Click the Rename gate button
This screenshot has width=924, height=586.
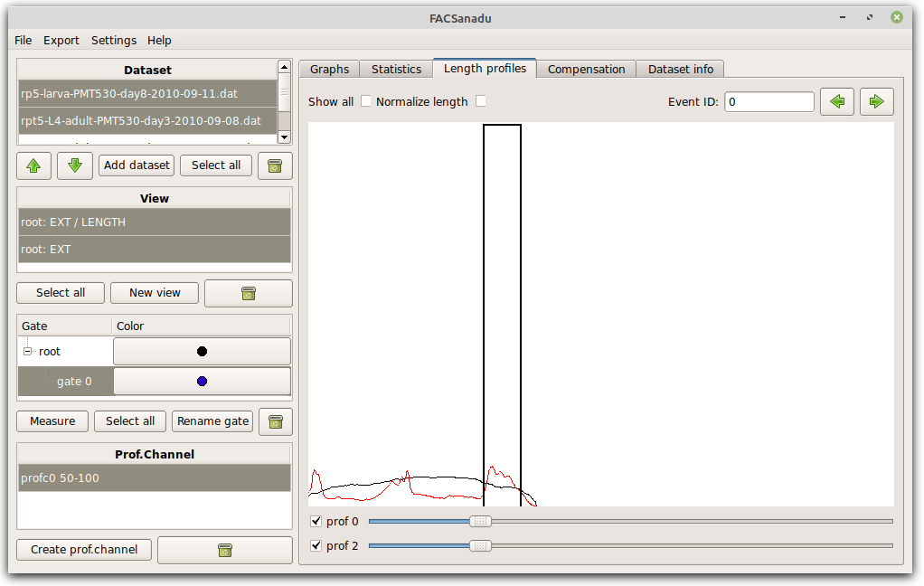(212, 421)
